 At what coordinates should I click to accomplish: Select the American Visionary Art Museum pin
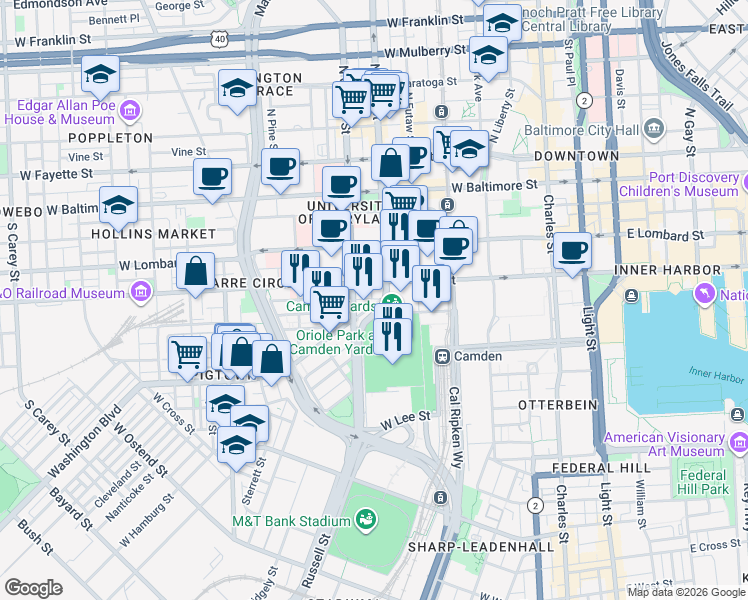[739, 443]
